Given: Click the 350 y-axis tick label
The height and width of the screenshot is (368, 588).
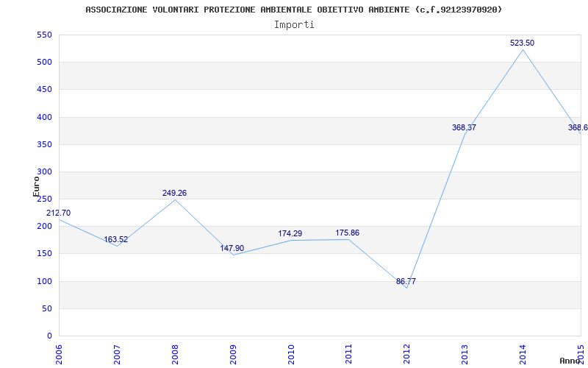Looking at the screenshot, I should pyautogui.click(x=44, y=144).
